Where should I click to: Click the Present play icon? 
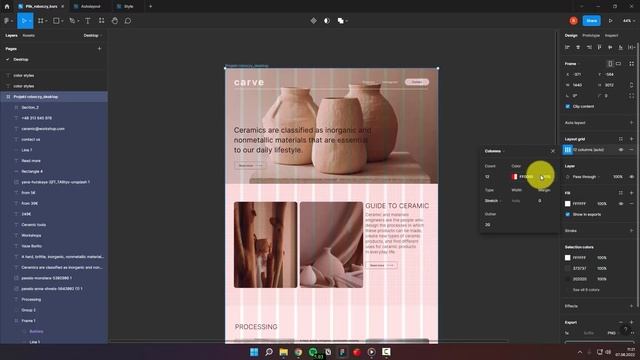(611, 21)
